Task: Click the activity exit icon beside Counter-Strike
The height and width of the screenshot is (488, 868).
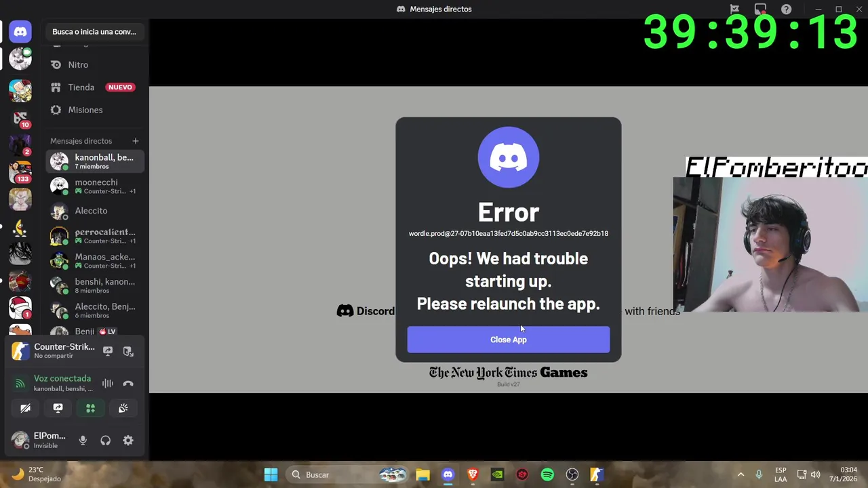Action: click(x=128, y=351)
